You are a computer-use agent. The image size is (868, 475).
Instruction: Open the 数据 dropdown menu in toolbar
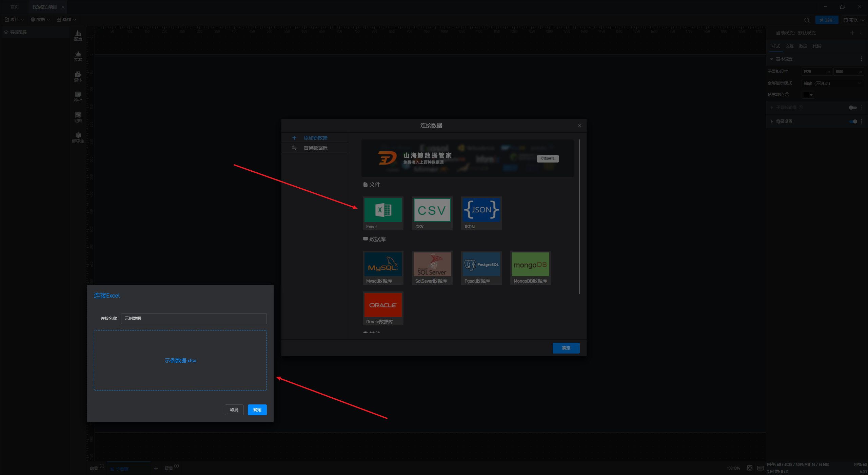click(x=40, y=20)
